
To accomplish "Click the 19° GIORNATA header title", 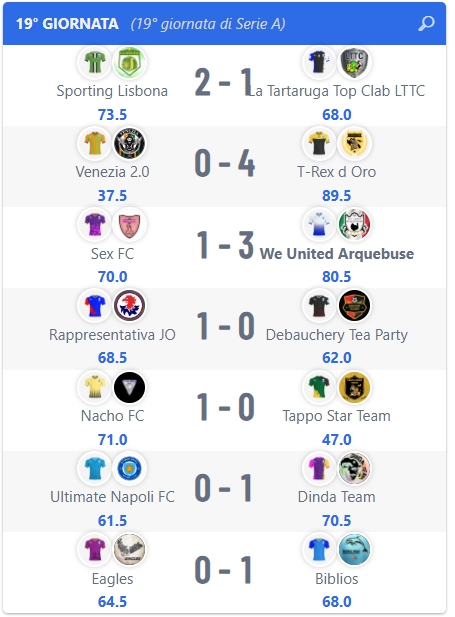I will 67,24.
